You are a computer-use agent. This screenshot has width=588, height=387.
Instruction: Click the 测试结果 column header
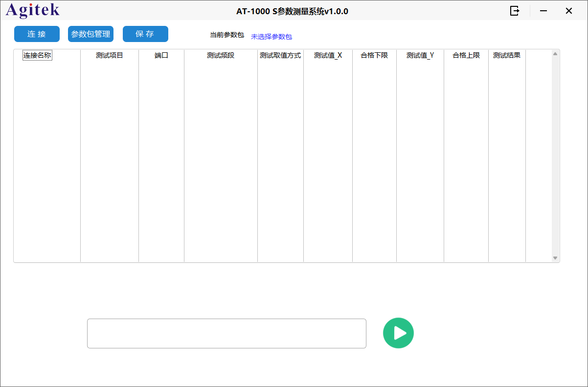pyautogui.click(x=506, y=55)
